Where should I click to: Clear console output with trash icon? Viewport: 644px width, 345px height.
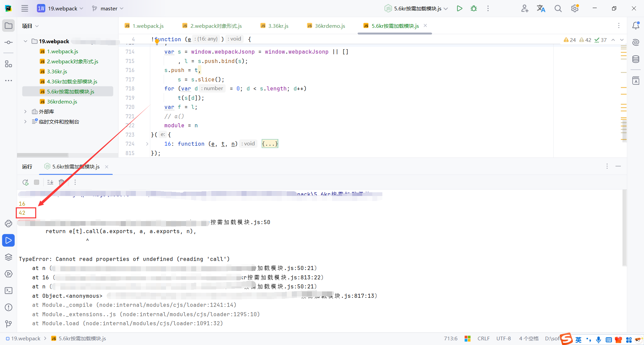(x=62, y=182)
